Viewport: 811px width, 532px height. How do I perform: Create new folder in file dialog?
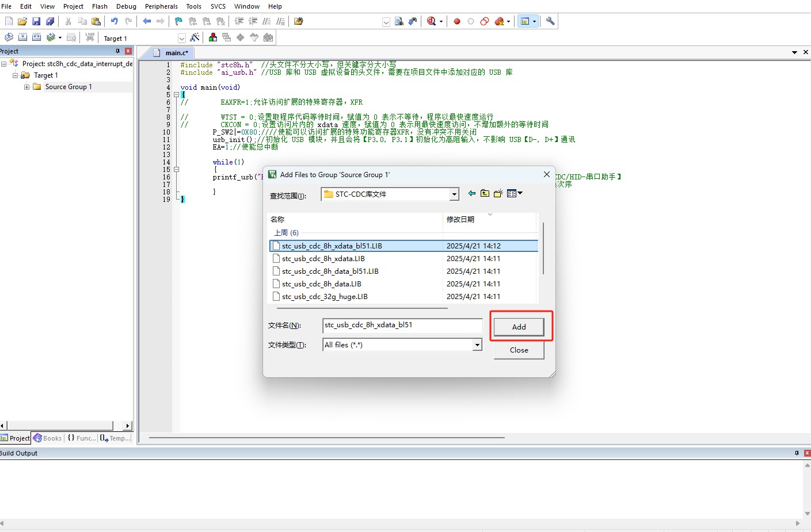pyautogui.click(x=498, y=193)
